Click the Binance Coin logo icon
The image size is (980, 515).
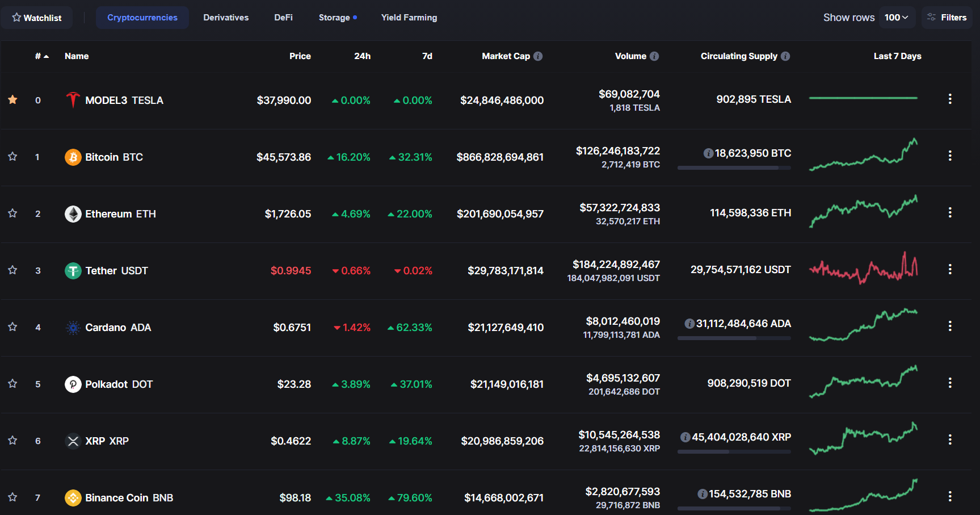[x=73, y=497]
